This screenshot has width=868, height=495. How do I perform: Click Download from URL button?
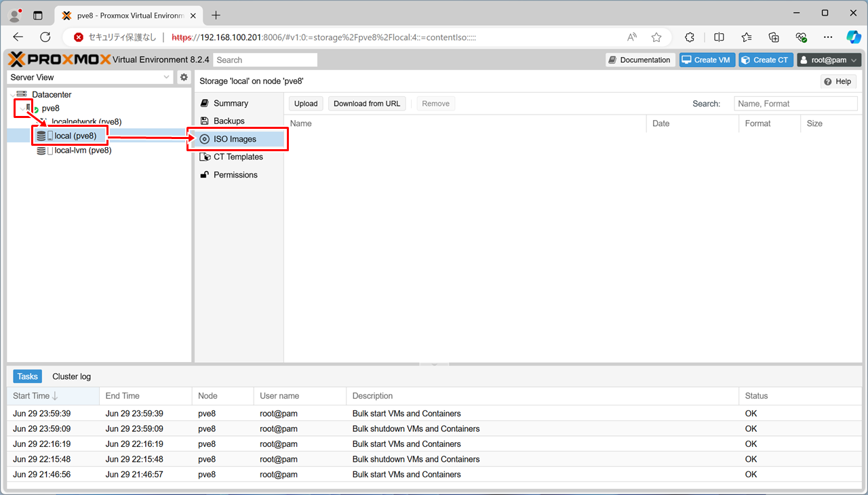pos(367,104)
